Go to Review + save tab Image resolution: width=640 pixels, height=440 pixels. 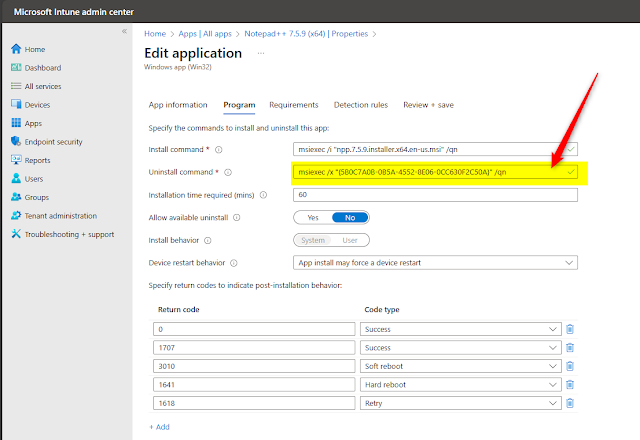point(428,105)
